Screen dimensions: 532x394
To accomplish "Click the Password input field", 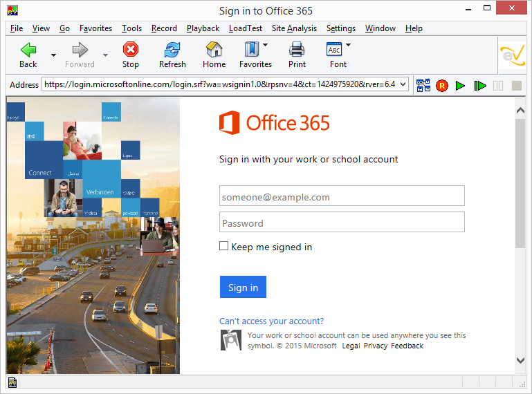I will 342,222.
